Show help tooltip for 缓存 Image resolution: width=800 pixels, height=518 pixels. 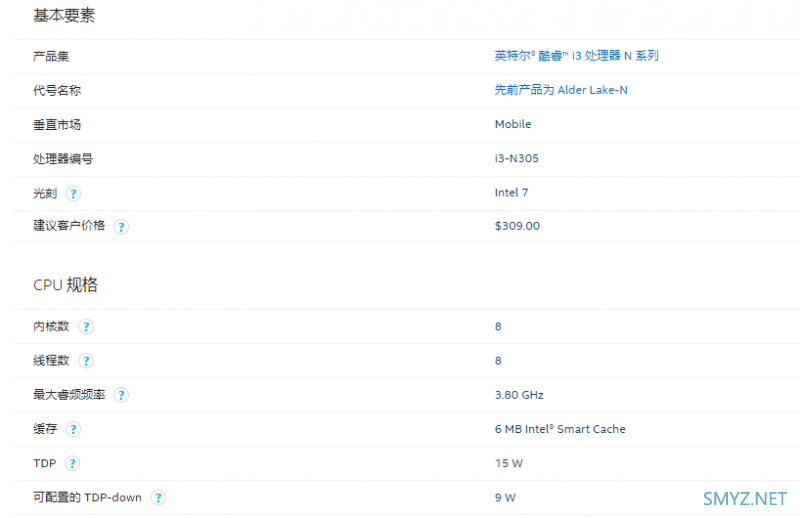point(73,429)
